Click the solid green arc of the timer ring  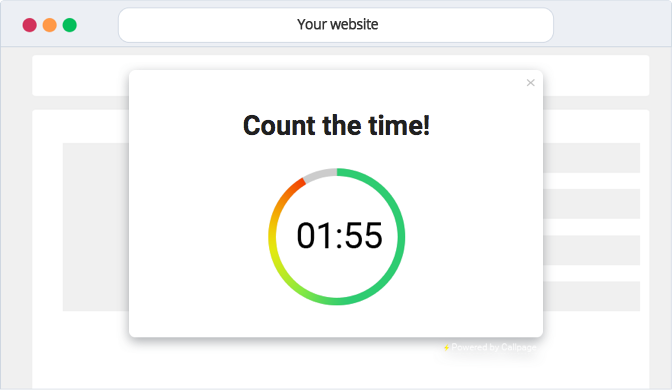click(x=400, y=237)
